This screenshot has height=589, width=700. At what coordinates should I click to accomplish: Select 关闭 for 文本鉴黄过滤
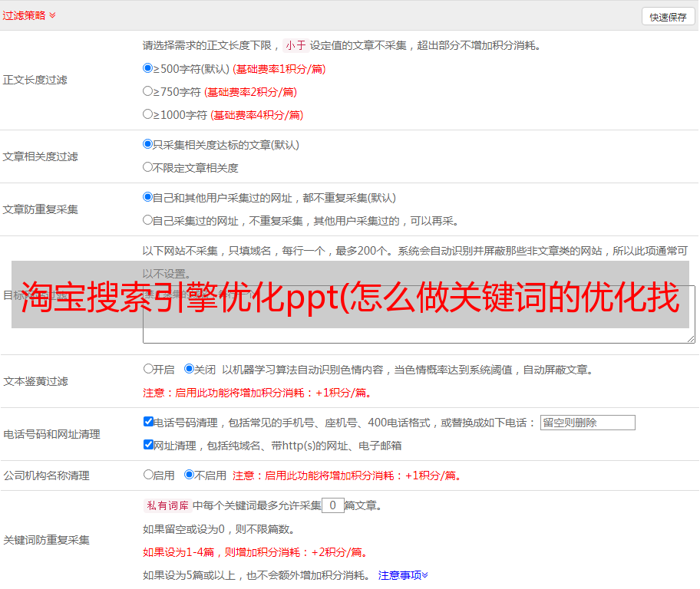coord(190,369)
